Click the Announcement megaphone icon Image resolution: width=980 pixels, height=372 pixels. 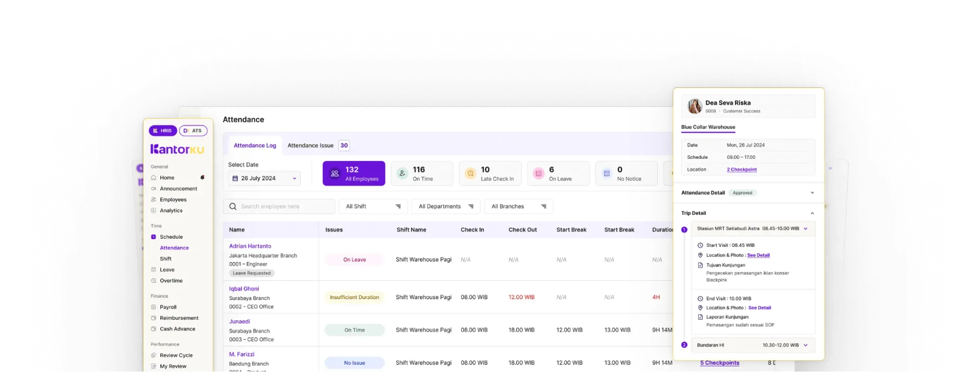click(x=153, y=189)
